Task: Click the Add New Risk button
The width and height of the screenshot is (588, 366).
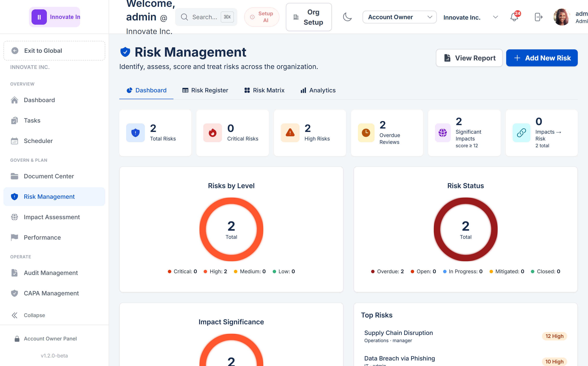Action: coord(542,58)
